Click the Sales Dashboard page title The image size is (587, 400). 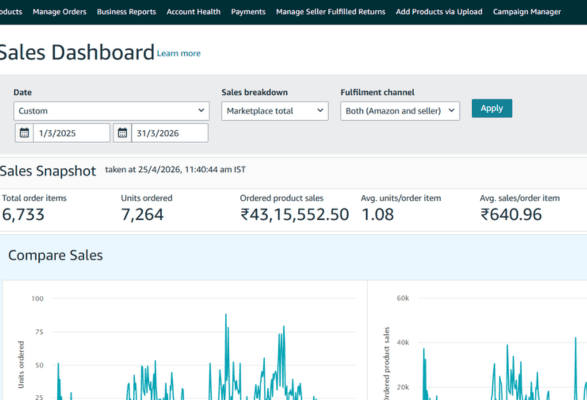coord(77,52)
